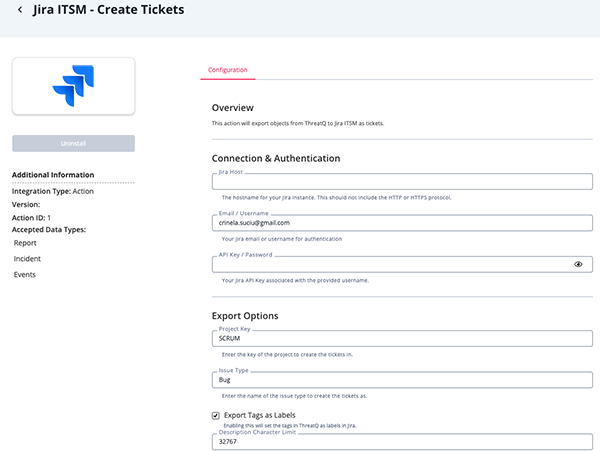Click the hostname help text under Jira Host

pos(337,198)
